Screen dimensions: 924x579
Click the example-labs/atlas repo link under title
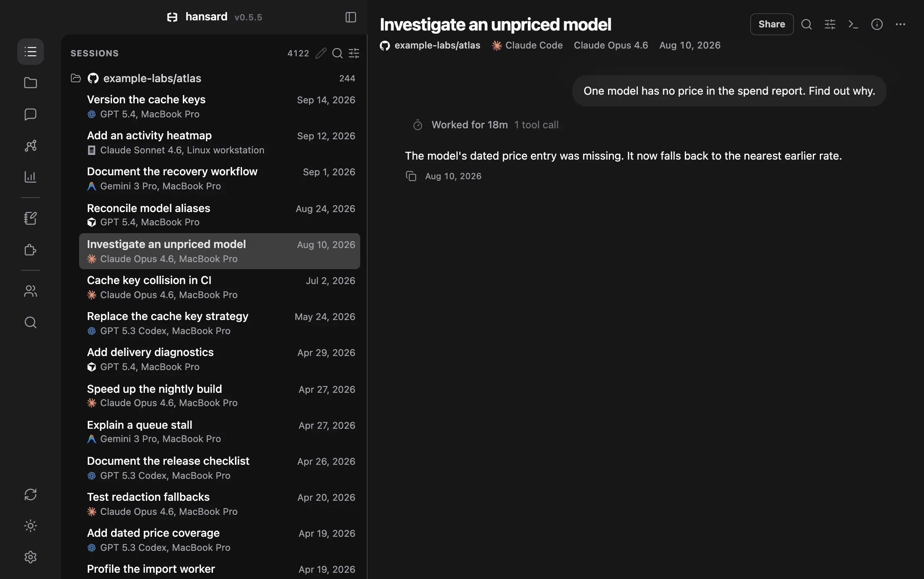(430, 45)
